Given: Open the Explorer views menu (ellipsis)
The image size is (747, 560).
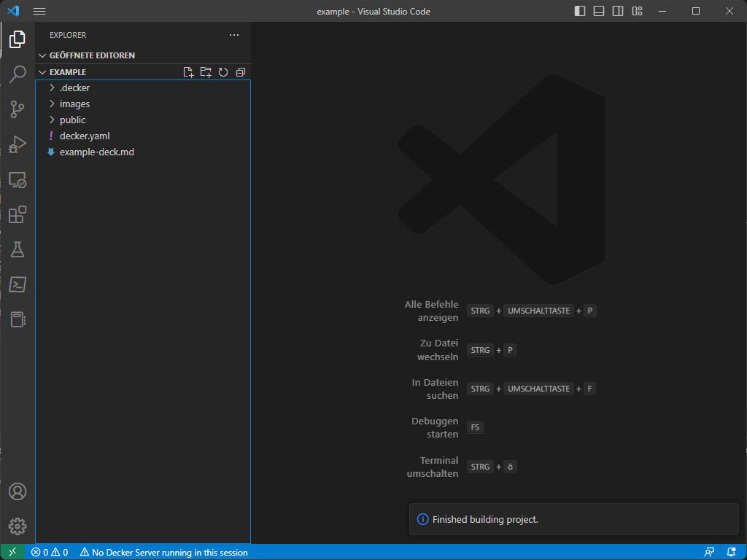Looking at the screenshot, I should 234,34.
